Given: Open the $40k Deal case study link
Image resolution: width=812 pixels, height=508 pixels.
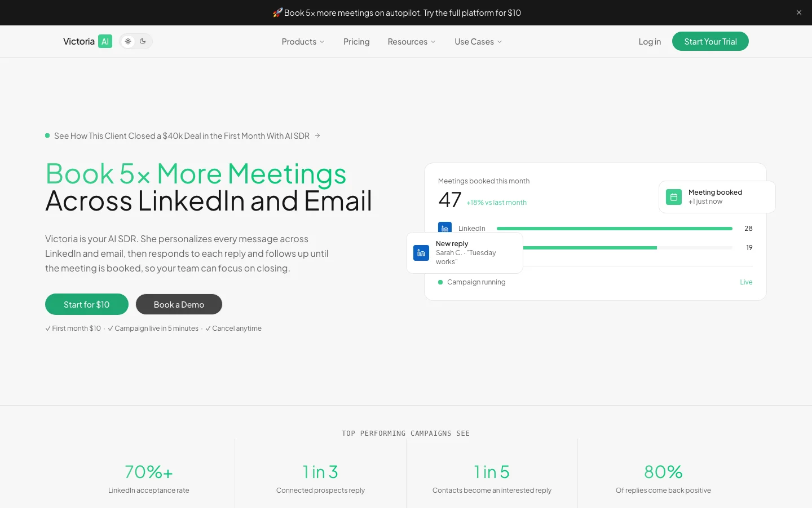Looking at the screenshot, I should [x=183, y=136].
